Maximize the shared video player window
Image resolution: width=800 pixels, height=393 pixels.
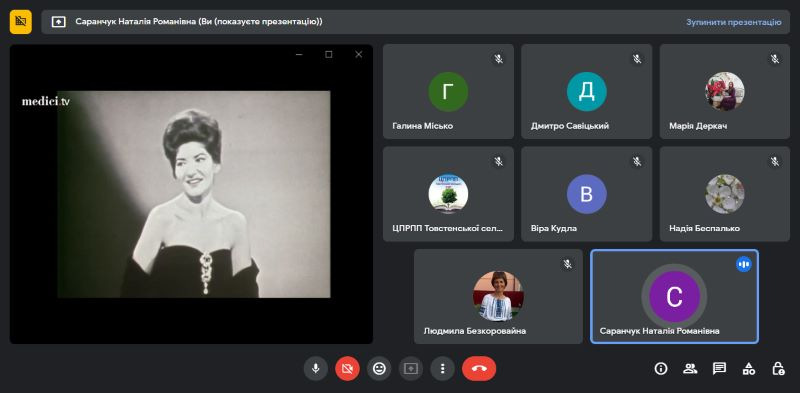329,55
